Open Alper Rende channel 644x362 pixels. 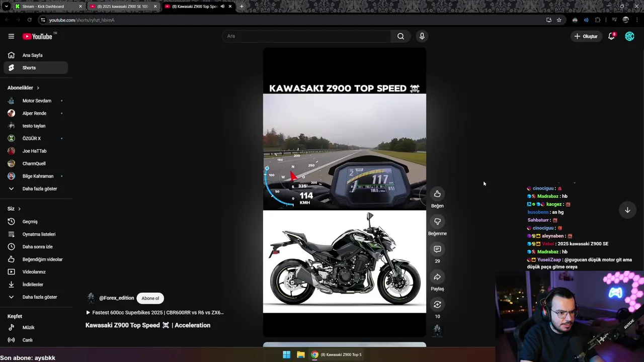tap(36, 113)
